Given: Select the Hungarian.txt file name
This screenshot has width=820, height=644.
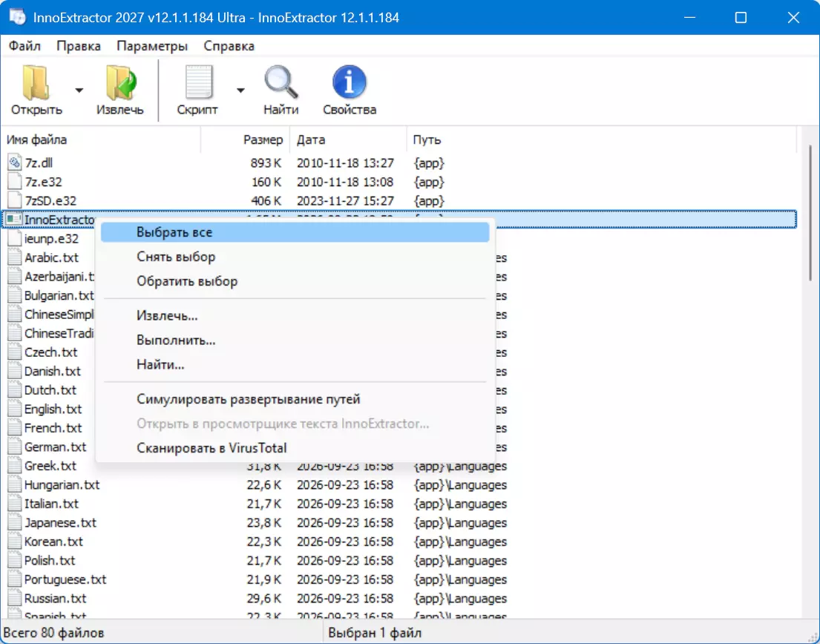Looking at the screenshot, I should [62, 485].
